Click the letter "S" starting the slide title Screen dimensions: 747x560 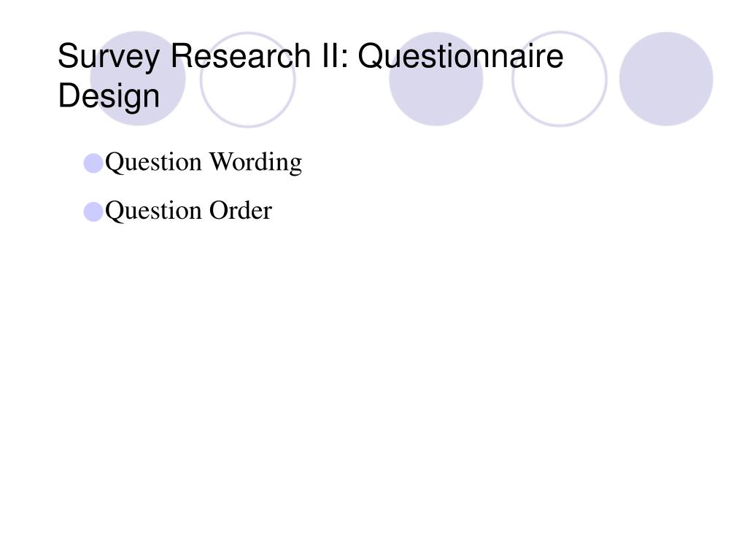click(x=68, y=56)
